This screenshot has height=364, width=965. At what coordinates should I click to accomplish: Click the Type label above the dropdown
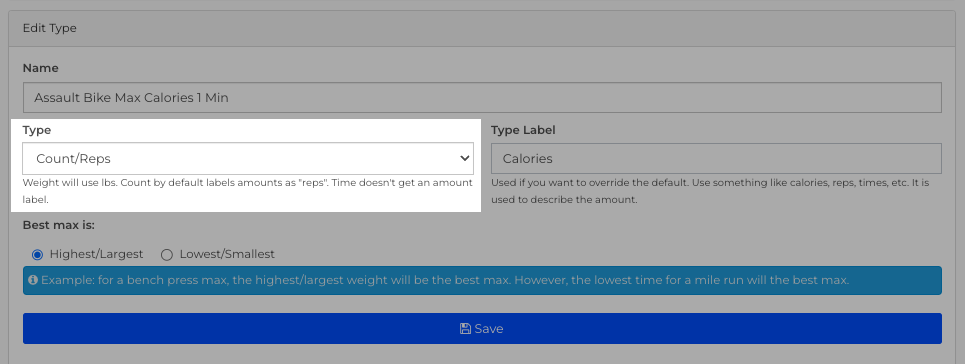tap(37, 130)
